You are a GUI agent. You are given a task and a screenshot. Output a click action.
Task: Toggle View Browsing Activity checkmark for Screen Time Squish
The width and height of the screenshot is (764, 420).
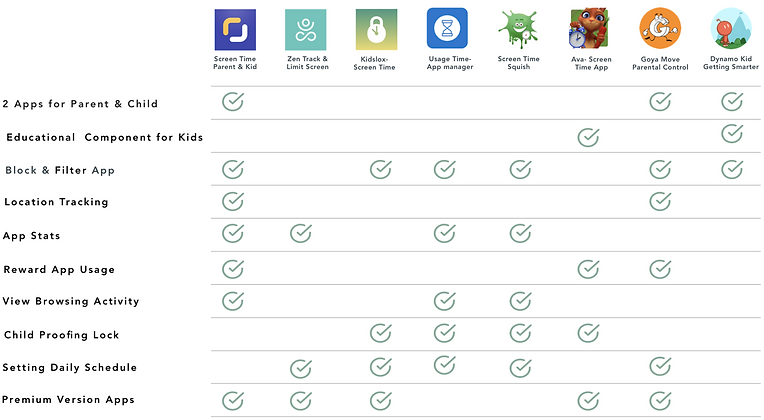(518, 300)
